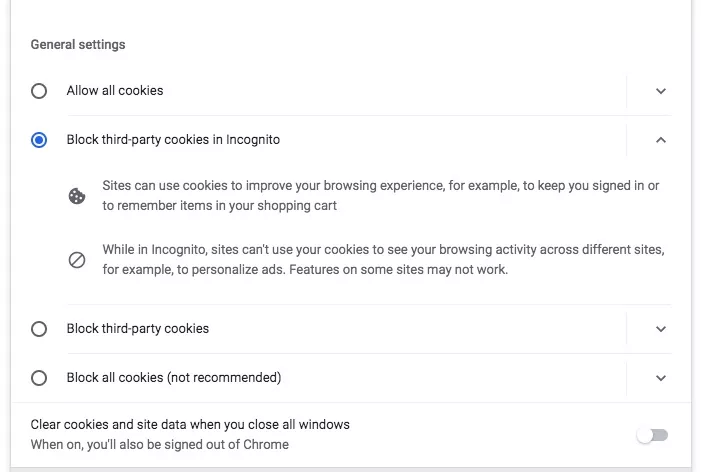This screenshot has height=472, width=701.
Task: Expand the Block all cookies details chevron
Action: (x=661, y=378)
